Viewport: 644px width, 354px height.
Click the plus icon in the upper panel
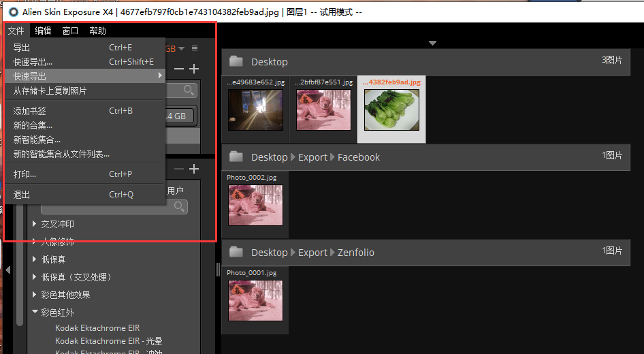(x=194, y=69)
